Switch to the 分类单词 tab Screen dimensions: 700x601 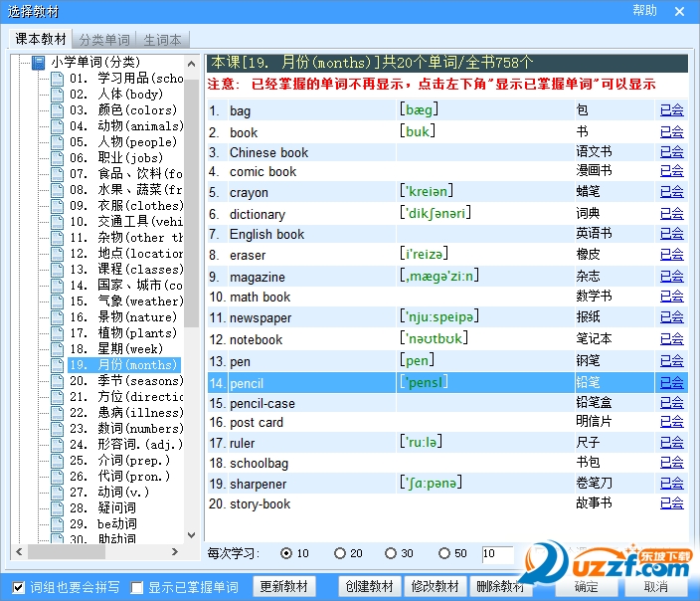(x=104, y=40)
